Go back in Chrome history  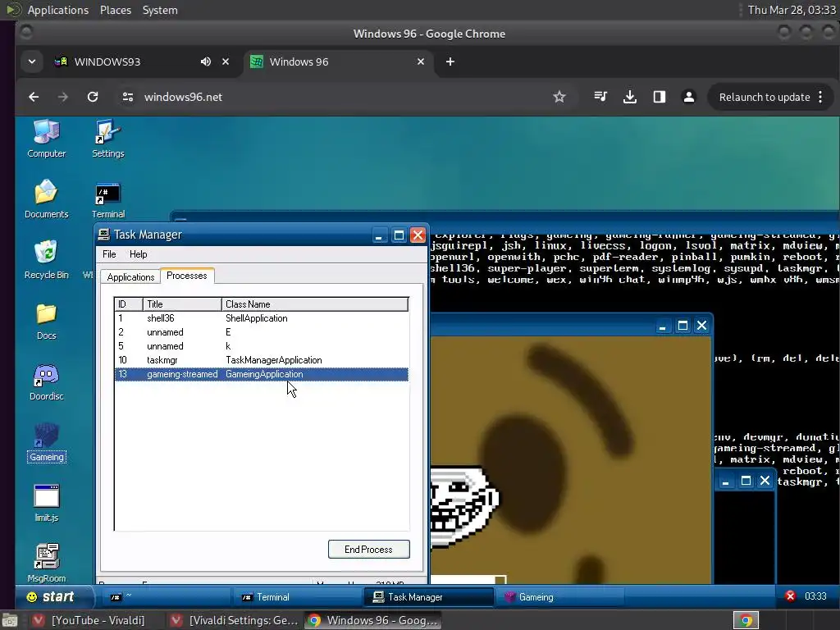point(34,97)
